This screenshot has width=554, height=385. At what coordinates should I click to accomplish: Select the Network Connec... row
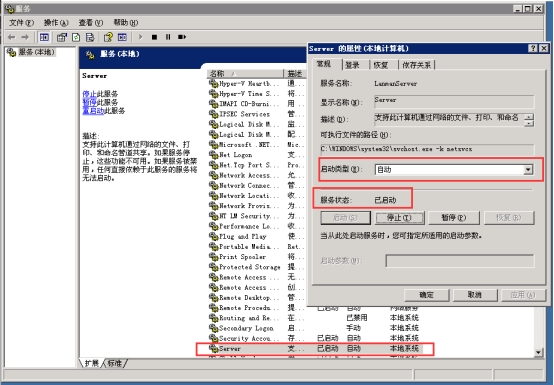click(x=257, y=185)
